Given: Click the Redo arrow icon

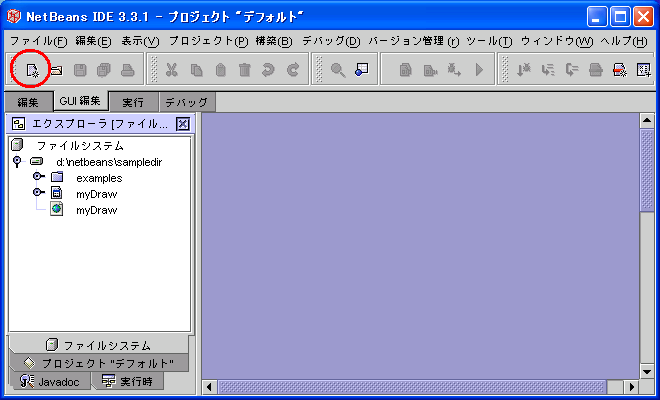Looking at the screenshot, I should 293,70.
